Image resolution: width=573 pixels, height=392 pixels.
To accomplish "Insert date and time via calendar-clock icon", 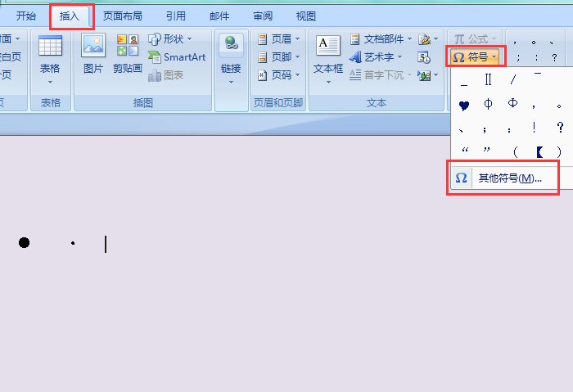I will 424,57.
